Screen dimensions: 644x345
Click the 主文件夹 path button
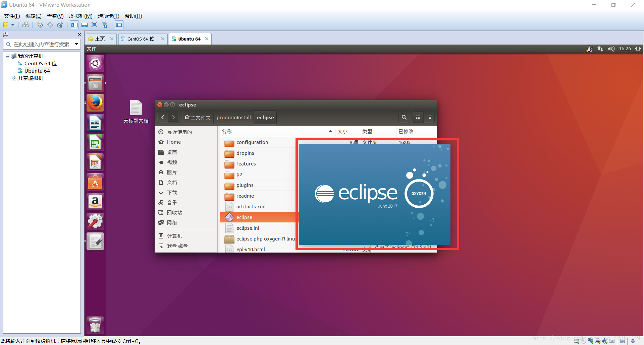coord(198,118)
